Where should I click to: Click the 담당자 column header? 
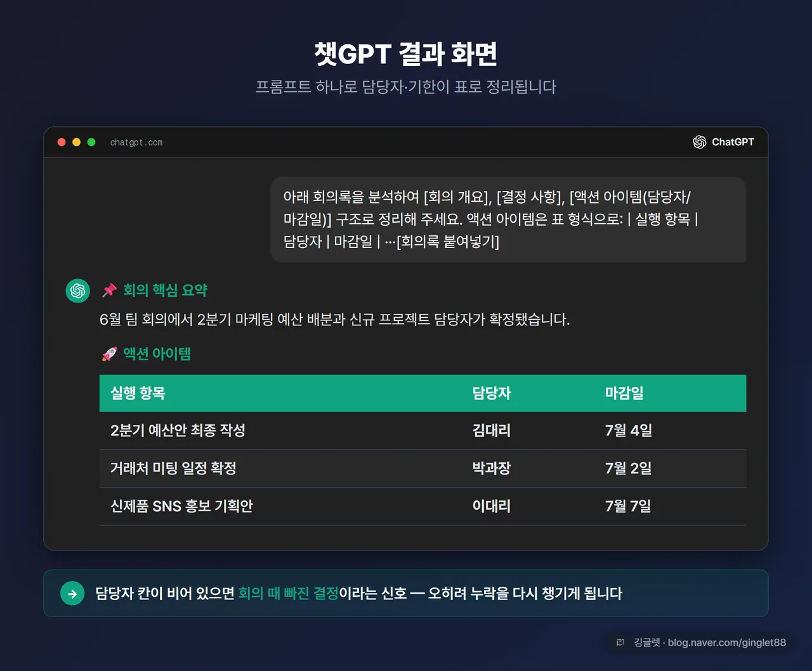pos(492,393)
